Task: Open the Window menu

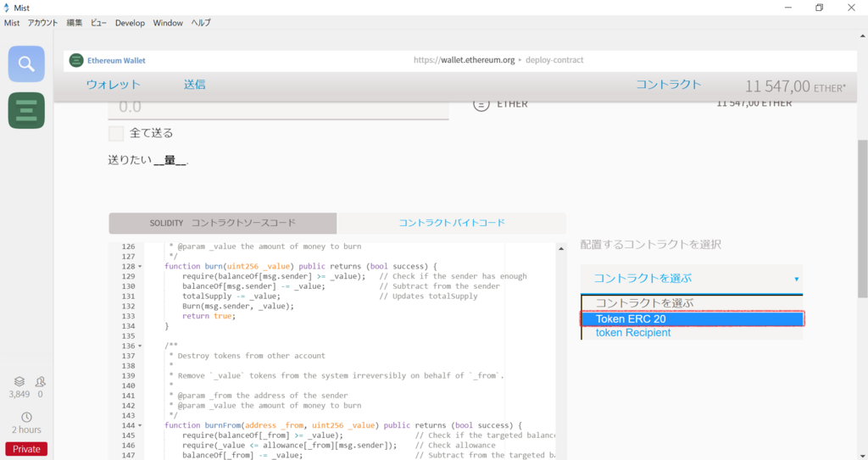Action: pos(168,23)
